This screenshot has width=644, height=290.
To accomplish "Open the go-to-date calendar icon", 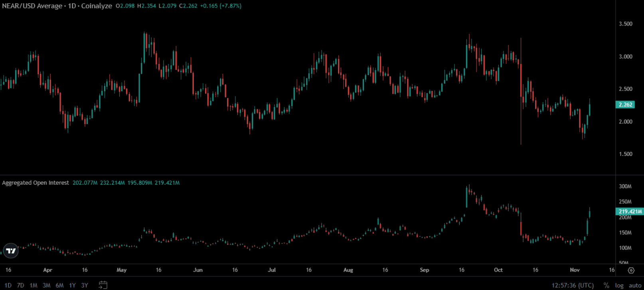I will coord(103,285).
